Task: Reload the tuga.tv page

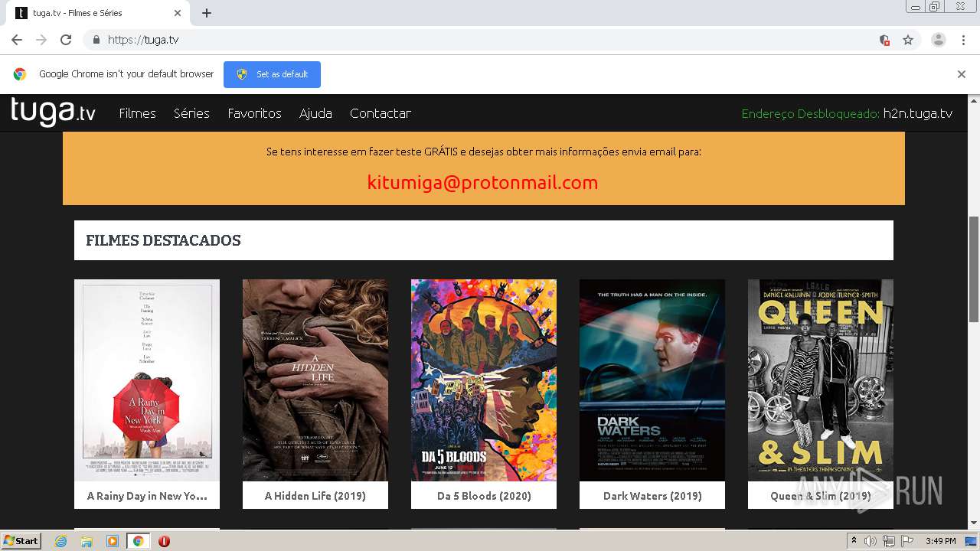Action: tap(66, 40)
